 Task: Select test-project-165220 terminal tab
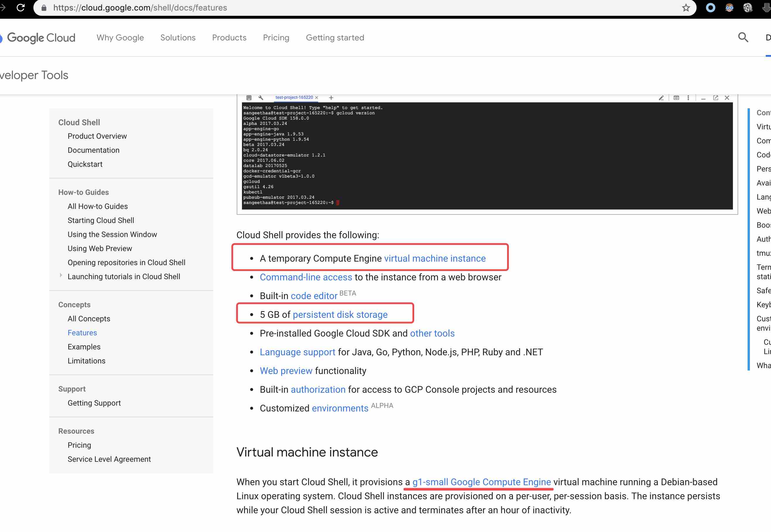pos(294,97)
